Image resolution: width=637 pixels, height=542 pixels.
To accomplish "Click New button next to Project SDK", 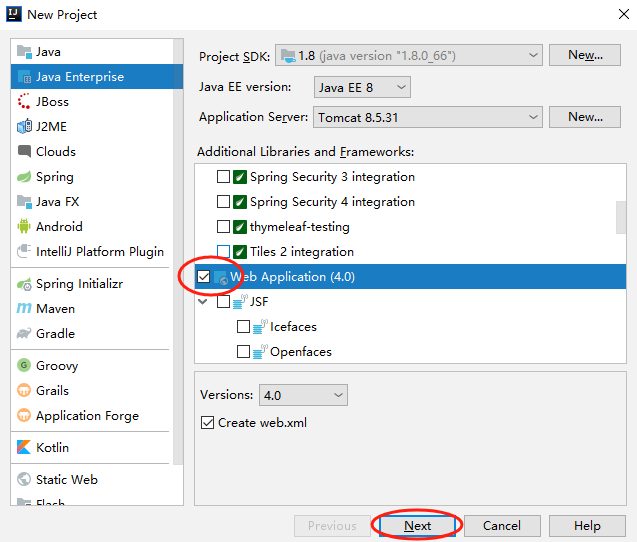I will [585, 55].
